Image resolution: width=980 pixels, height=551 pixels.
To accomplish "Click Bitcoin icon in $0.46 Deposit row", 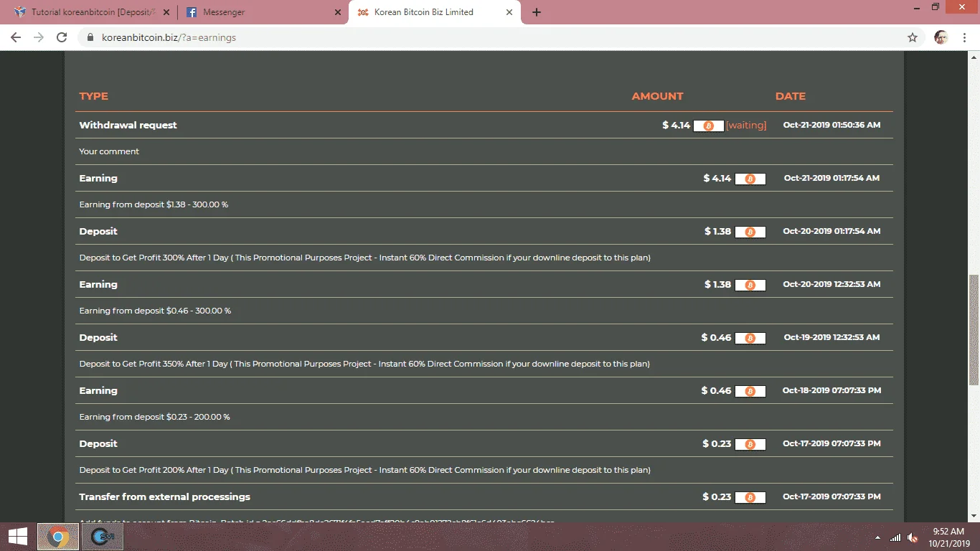I will tap(750, 338).
